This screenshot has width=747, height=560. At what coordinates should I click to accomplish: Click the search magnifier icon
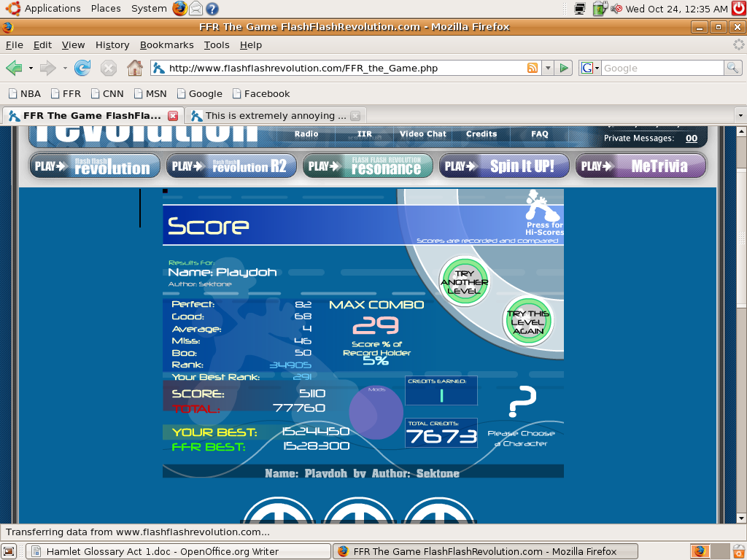coord(732,68)
